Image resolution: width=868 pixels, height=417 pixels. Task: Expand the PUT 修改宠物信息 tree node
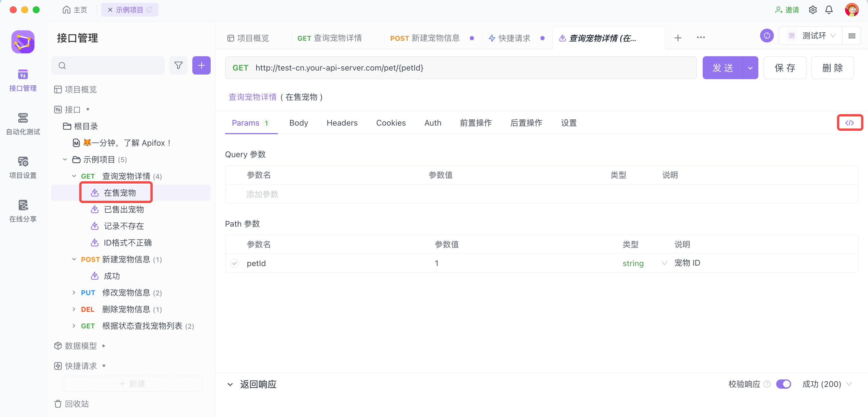coord(74,293)
